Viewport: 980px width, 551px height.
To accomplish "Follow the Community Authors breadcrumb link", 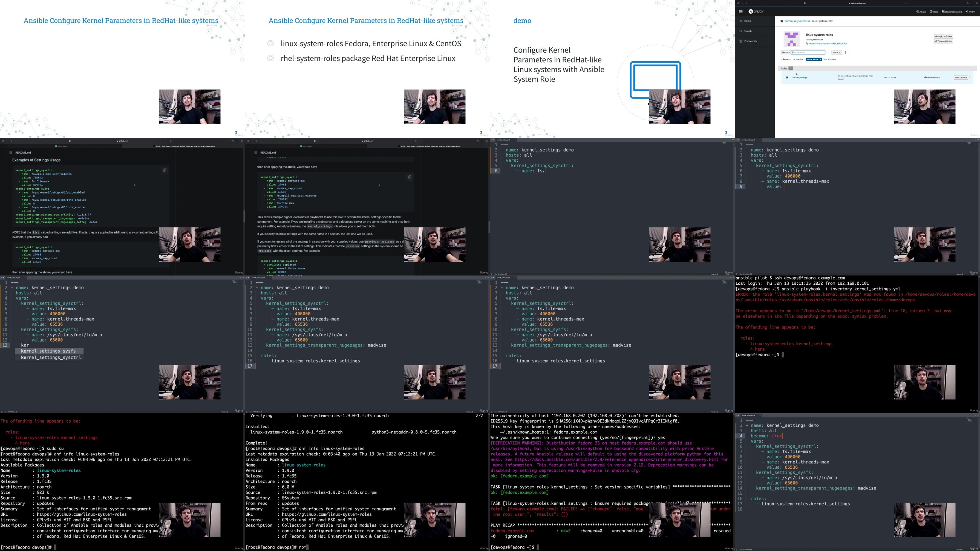I will pos(796,21).
